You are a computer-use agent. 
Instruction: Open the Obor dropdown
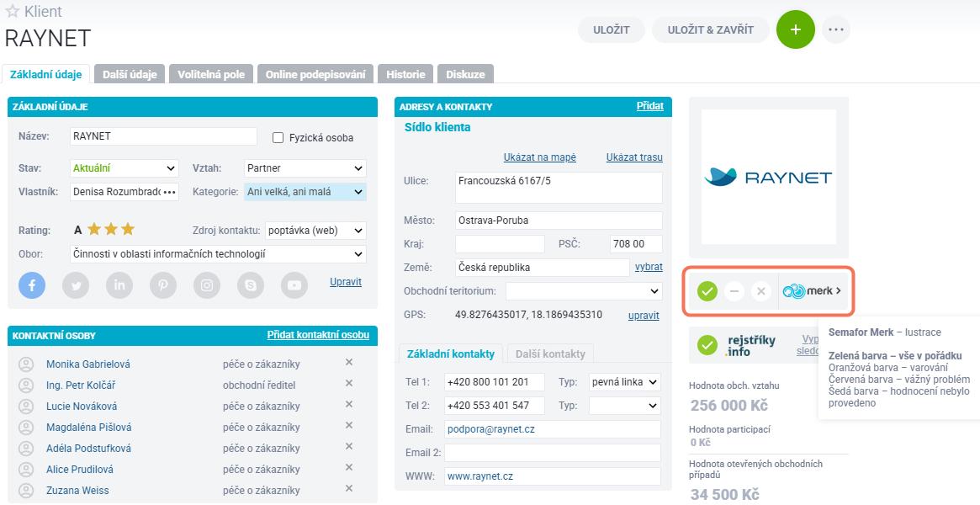(218, 254)
